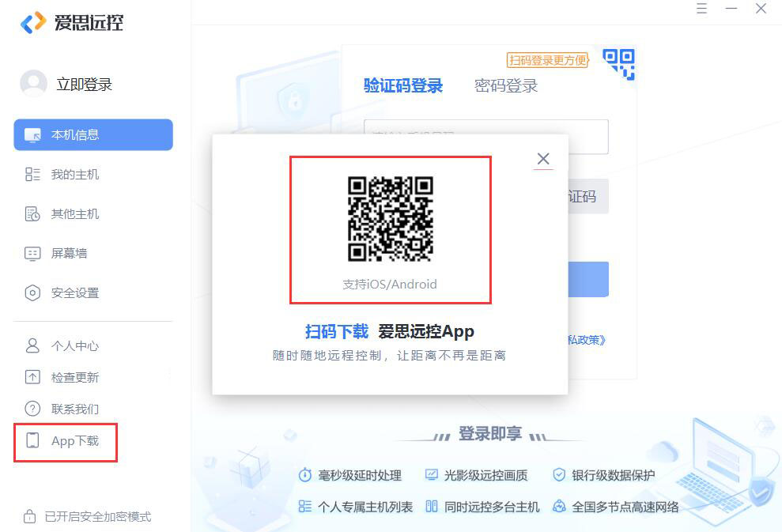Click the stopwatch icon beside 毫秒级延时处理
The image size is (782, 532).
click(x=304, y=475)
